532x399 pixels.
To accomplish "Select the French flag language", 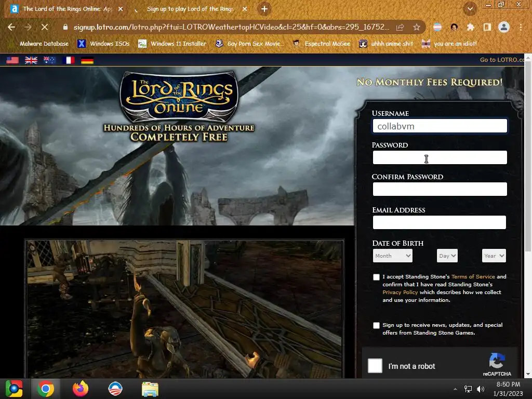I will 69,60.
